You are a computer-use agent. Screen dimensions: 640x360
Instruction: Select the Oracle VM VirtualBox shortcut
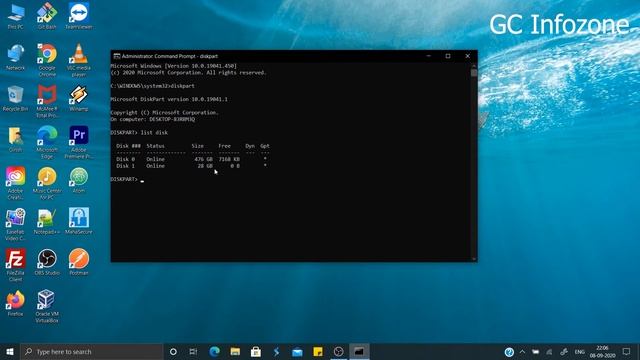(47, 306)
